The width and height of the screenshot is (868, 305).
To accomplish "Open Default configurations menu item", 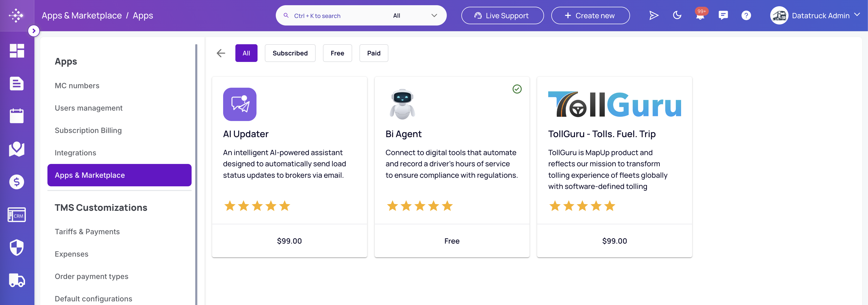I will [119, 299].
